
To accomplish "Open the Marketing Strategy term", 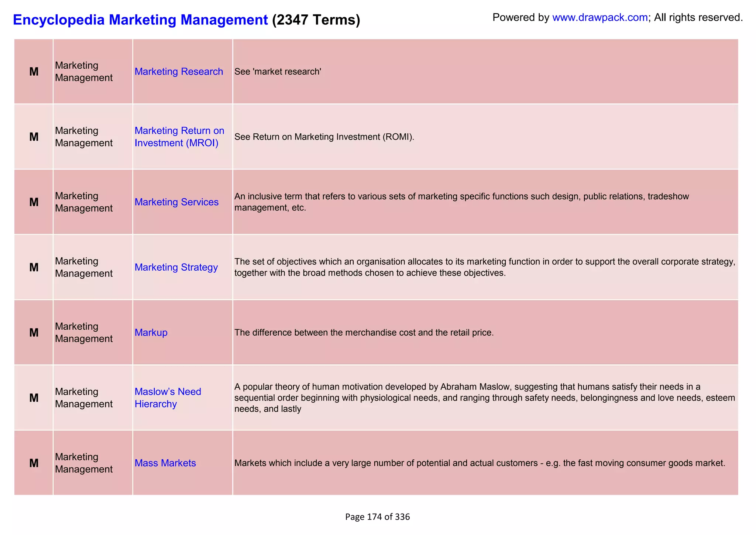I will pyautogui.click(x=176, y=267).
